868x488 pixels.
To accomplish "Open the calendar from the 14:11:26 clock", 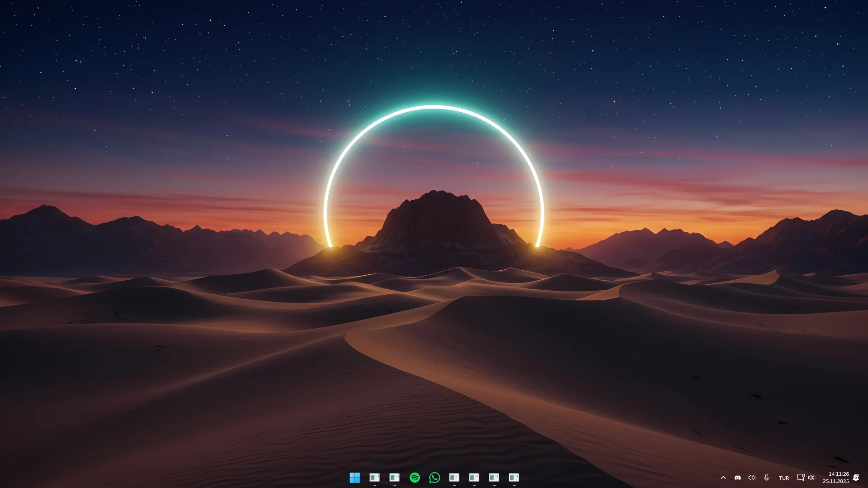I will pos(836,478).
